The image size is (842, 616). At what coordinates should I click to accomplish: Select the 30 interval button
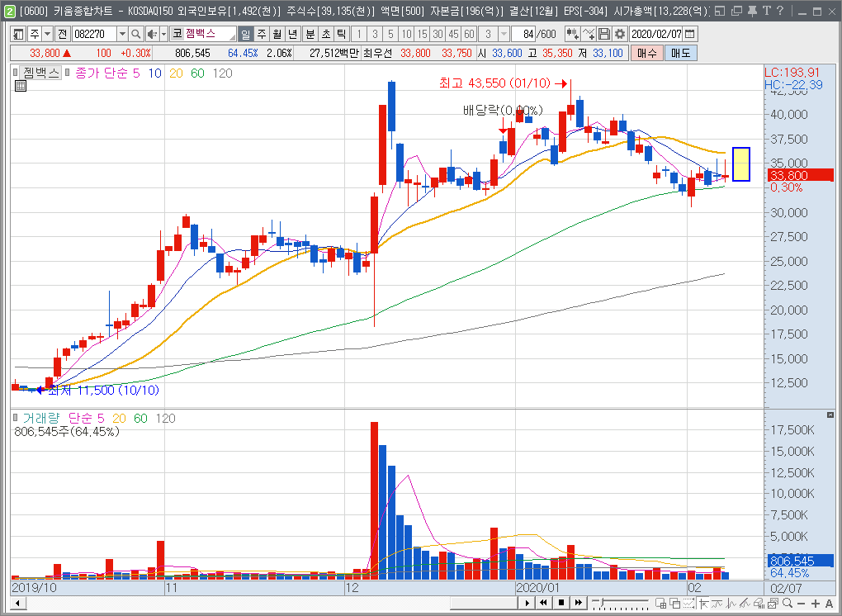click(438, 35)
